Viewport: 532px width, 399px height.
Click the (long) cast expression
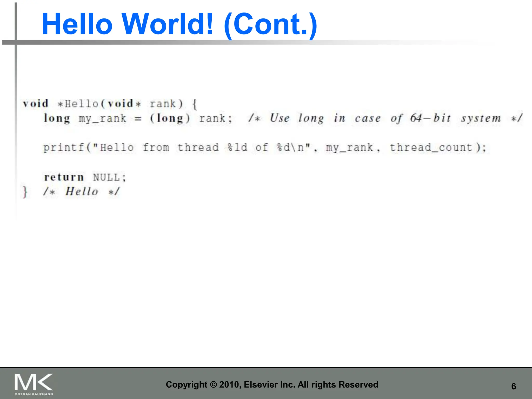(170, 119)
